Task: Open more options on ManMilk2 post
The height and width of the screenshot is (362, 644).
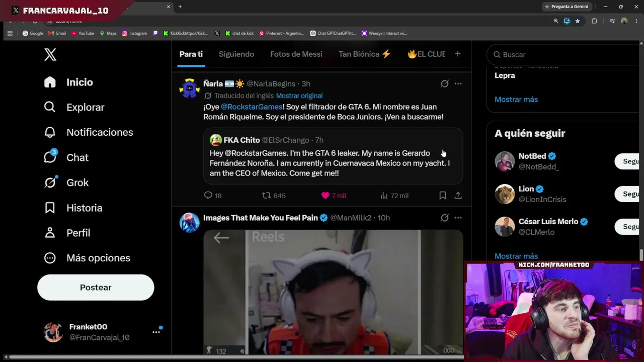Action: coord(458,218)
